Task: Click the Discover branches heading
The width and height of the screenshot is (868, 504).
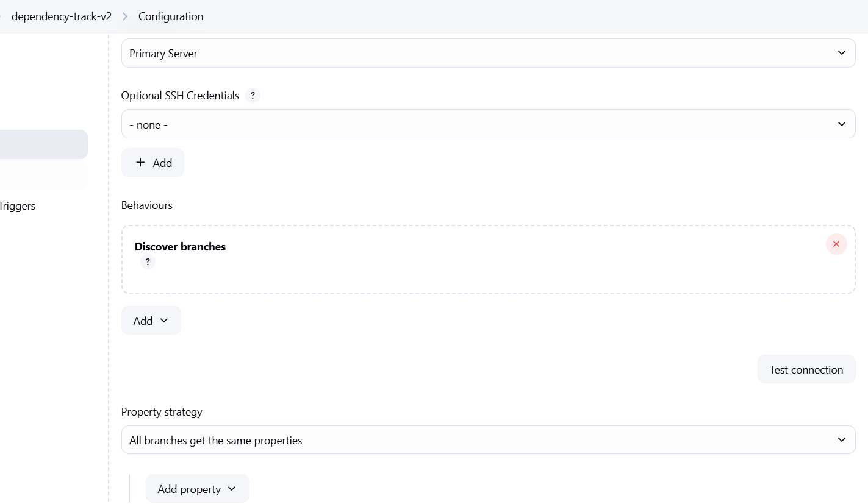Action: (180, 247)
